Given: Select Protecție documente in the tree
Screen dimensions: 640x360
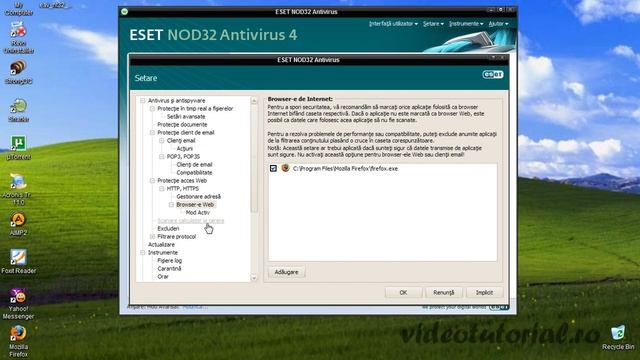Looking at the screenshot, I should [x=182, y=124].
